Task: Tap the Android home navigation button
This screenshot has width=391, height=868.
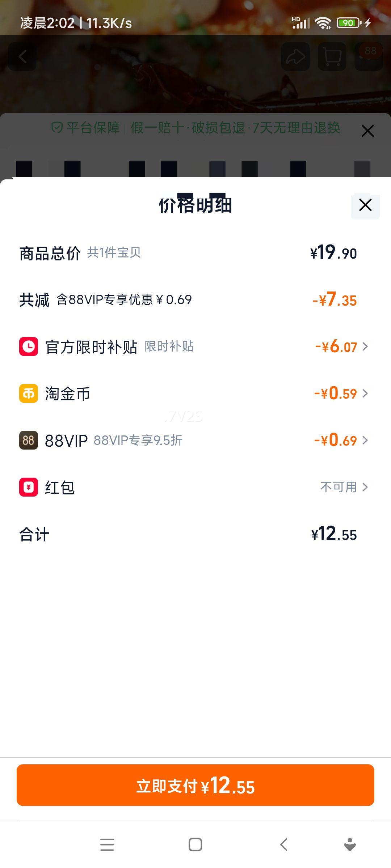Action: (x=195, y=845)
